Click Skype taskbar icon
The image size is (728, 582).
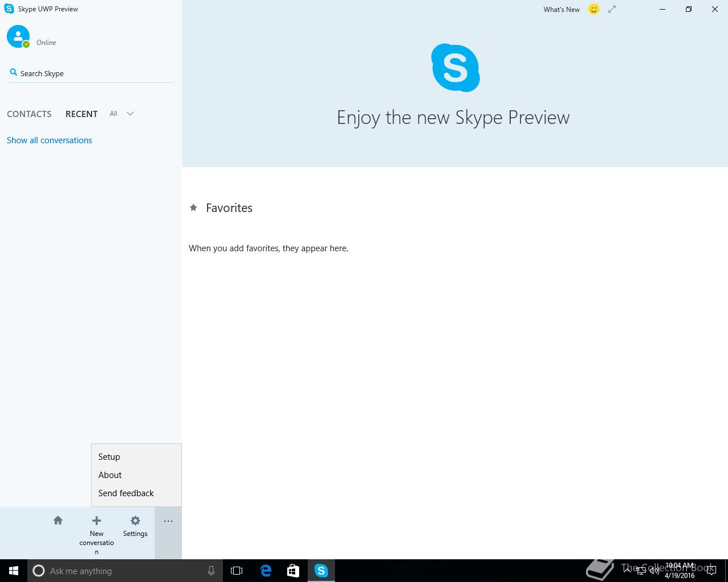point(321,571)
